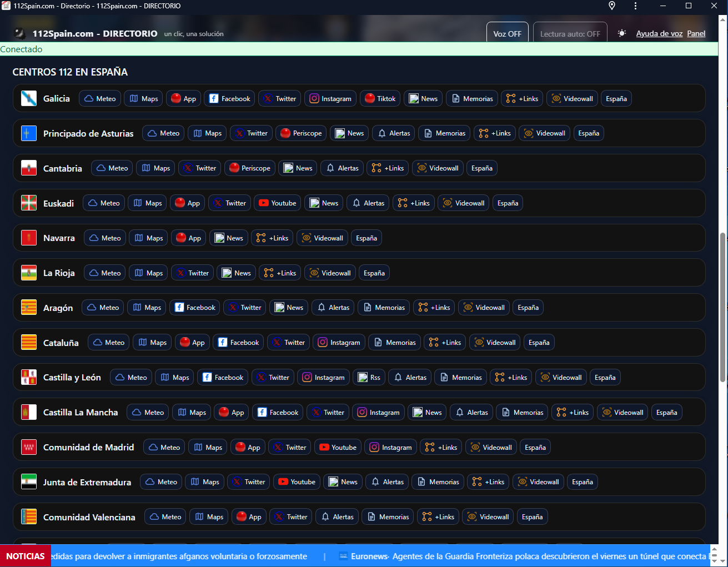Open Comunidad de Madrid +Links

pyautogui.click(x=441, y=448)
